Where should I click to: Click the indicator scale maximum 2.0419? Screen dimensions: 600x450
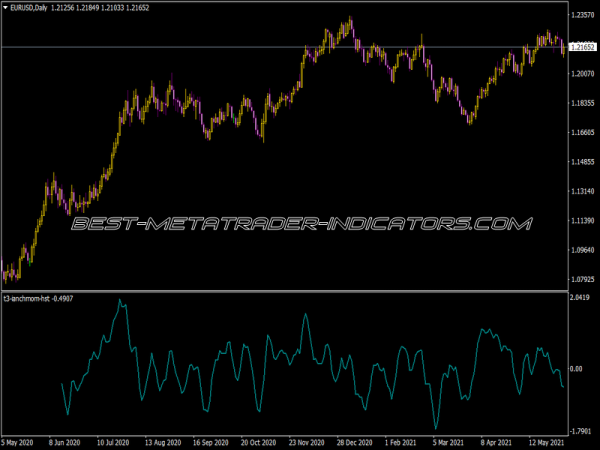click(580, 297)
